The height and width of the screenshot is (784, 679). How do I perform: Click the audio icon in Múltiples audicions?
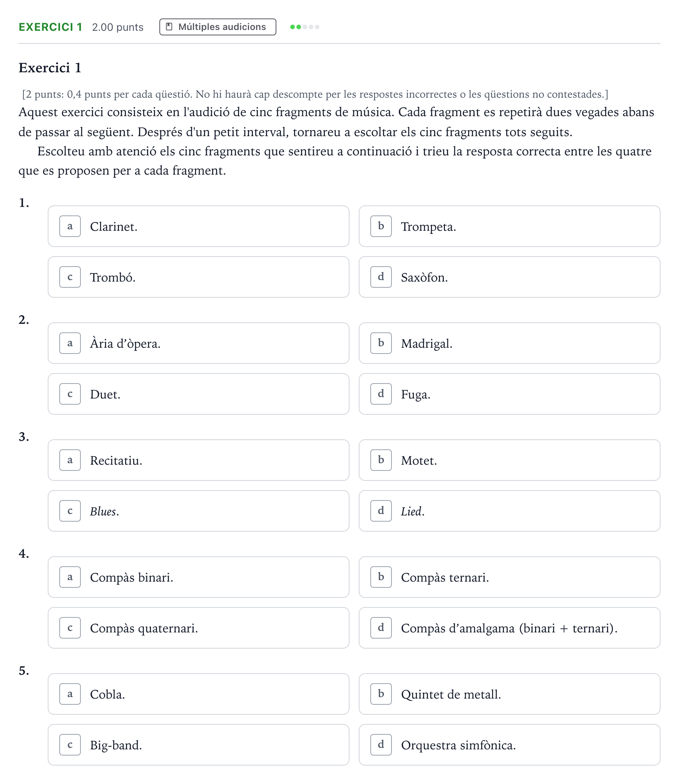click(169, 27)
